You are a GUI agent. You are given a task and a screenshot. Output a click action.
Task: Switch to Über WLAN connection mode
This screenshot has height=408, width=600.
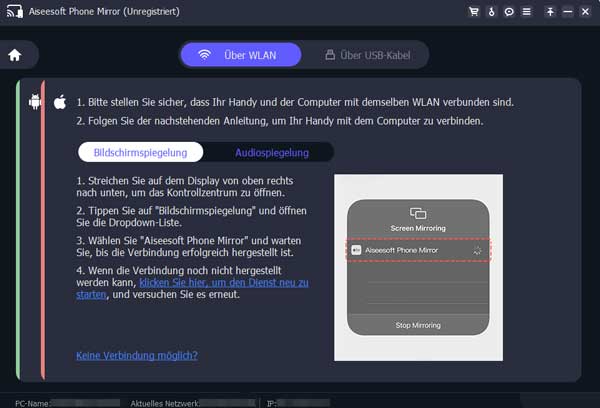[234, 55]
